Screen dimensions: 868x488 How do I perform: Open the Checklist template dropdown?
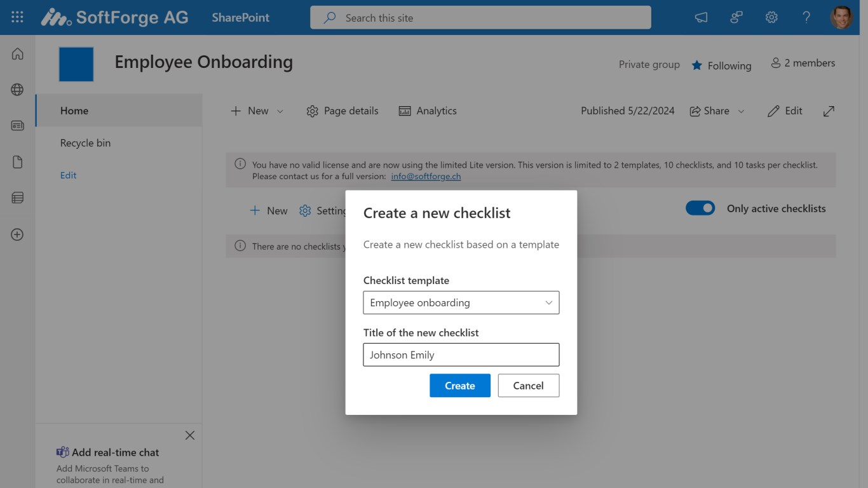pos(461,302)
